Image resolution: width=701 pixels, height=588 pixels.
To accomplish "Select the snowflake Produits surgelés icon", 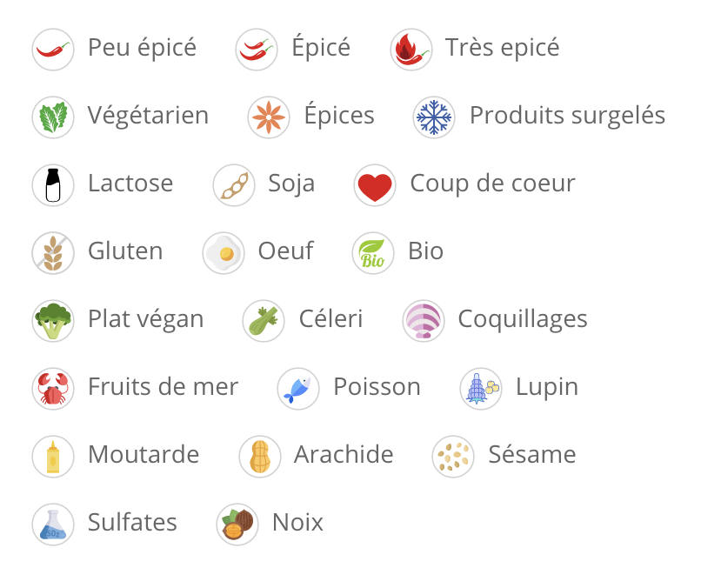I will click(x=434, y=117).
